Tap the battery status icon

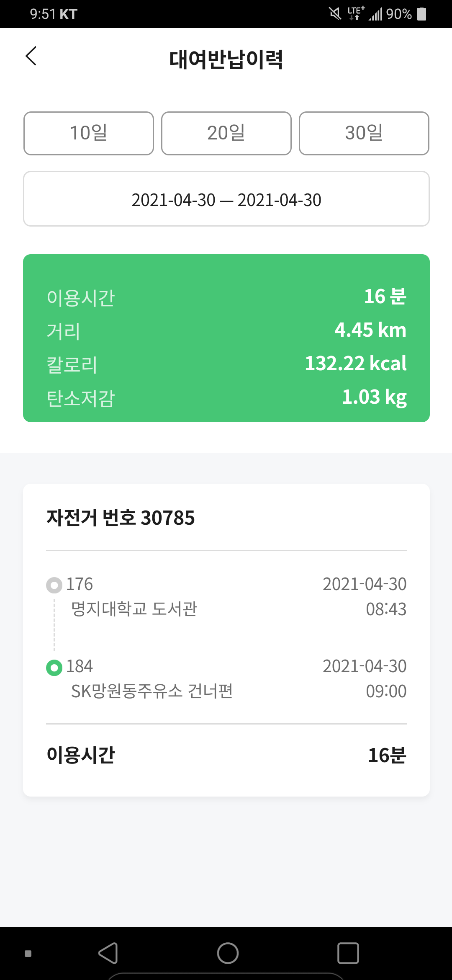[422, 13]
